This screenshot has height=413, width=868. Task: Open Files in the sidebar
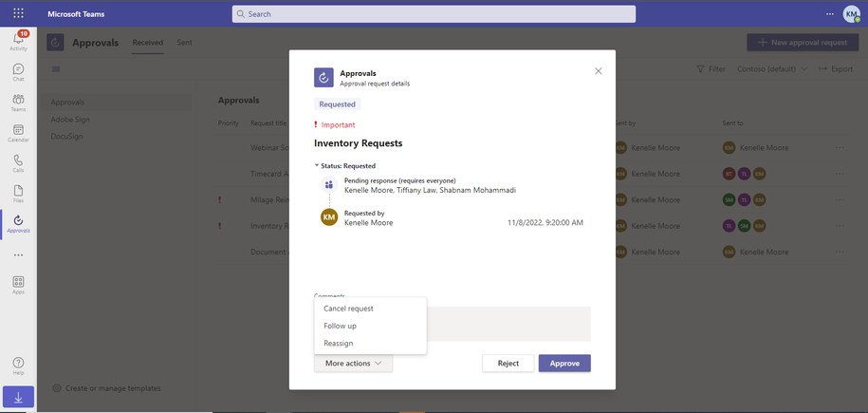click(x=18, y=194)
